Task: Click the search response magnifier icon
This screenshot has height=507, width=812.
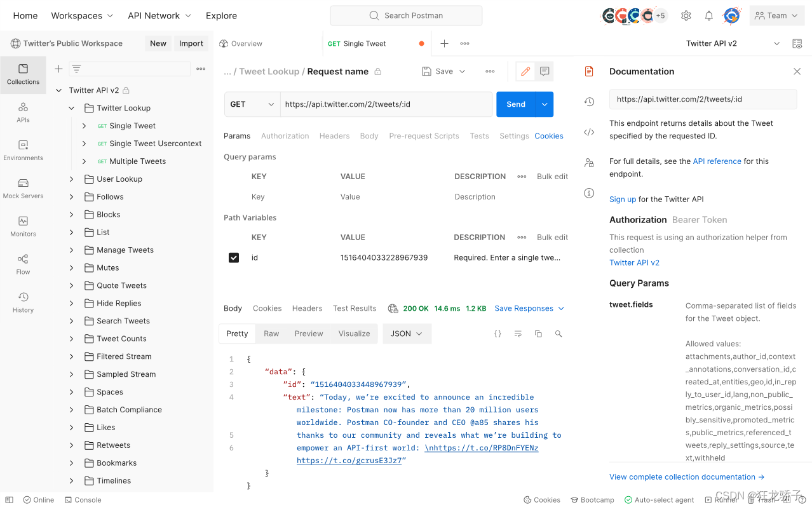Action: tap(558, 334)
